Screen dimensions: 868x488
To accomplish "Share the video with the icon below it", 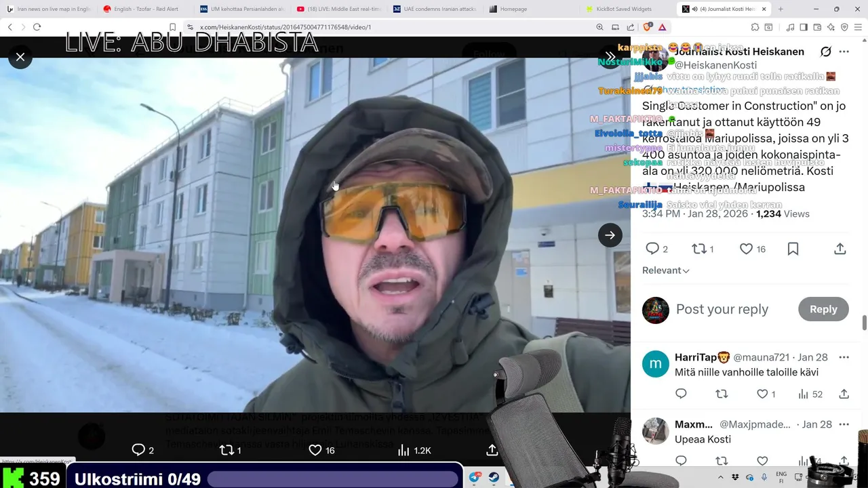I will pyautogui.click(x=492, y=450).
